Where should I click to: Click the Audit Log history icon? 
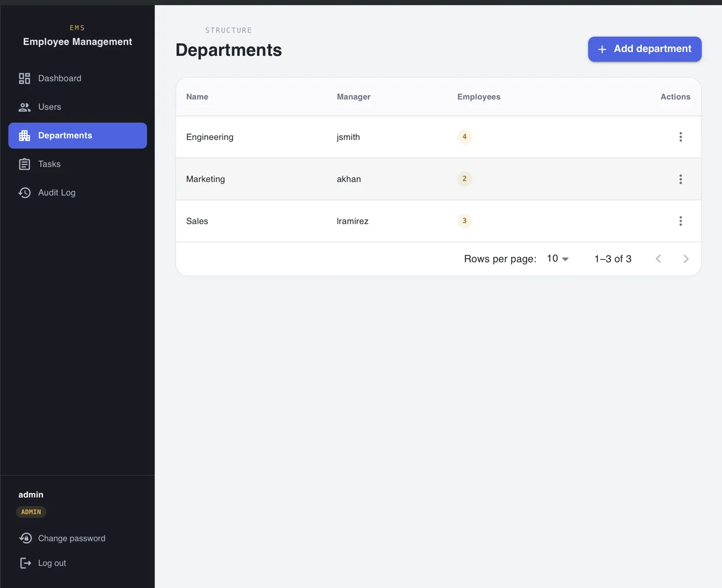[24, 193]
